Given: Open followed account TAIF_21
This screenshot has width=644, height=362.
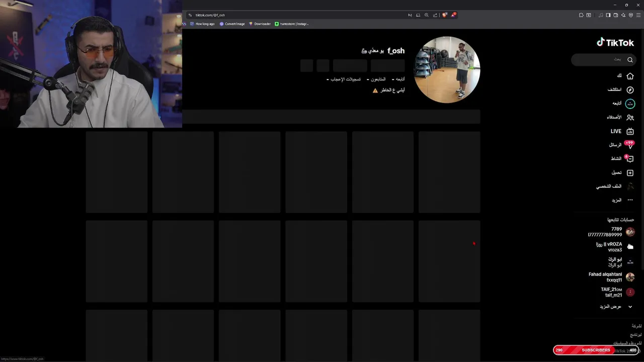Looking at the screenshot, I should (x=617, y=292).
